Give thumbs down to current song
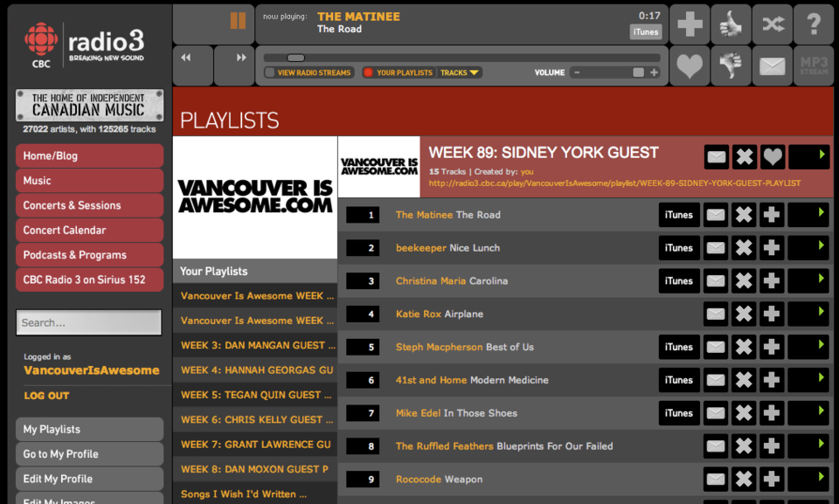This screenshot has height=504, width=839. click(732, 66)
